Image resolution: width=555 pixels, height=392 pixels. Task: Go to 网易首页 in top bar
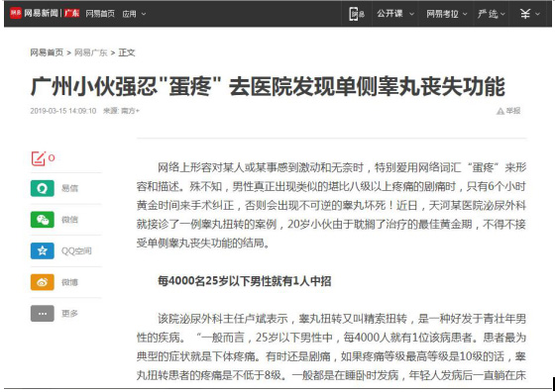(100, 14)
